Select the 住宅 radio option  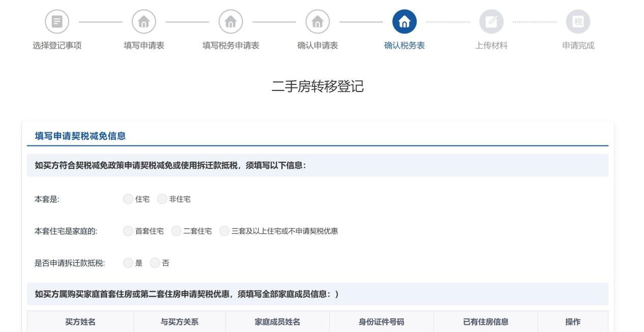[x=128, y=199]
